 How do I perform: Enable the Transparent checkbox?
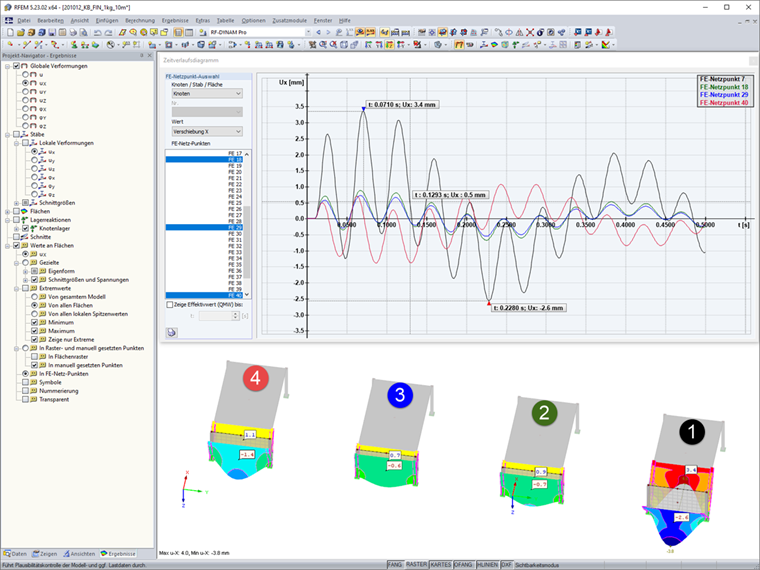click(x=25, y=399)
